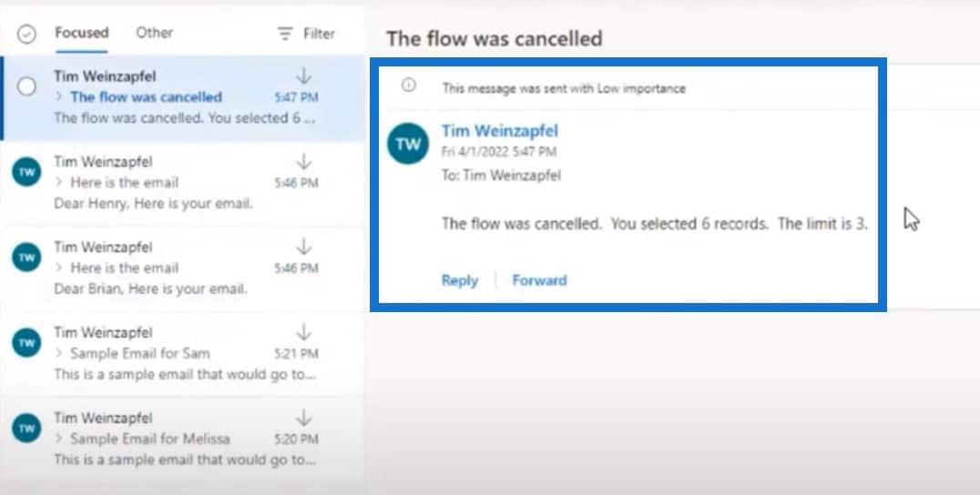Screen dimensions: 980x495
Task: Click low importance arrow on Sample Email for Melissa
Action: click(304, 418)
